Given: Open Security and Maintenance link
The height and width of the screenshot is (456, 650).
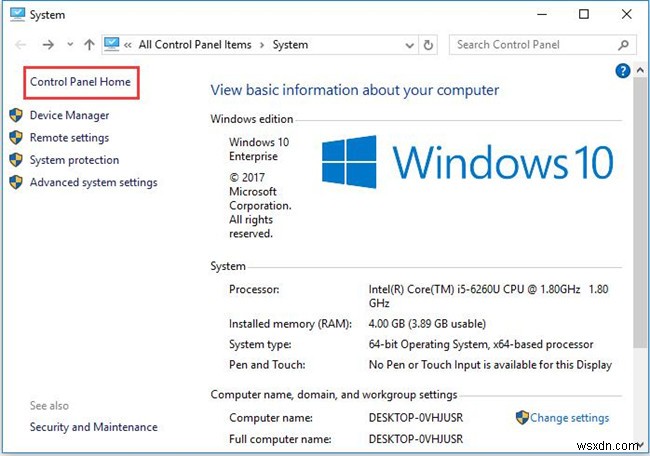Looking at the screenshot, I should click(94, 427).
